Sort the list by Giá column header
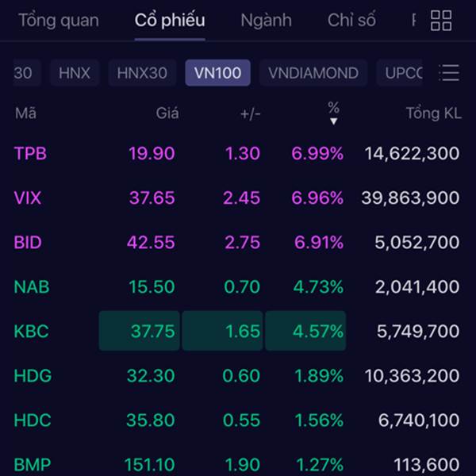 coord(167,113)
